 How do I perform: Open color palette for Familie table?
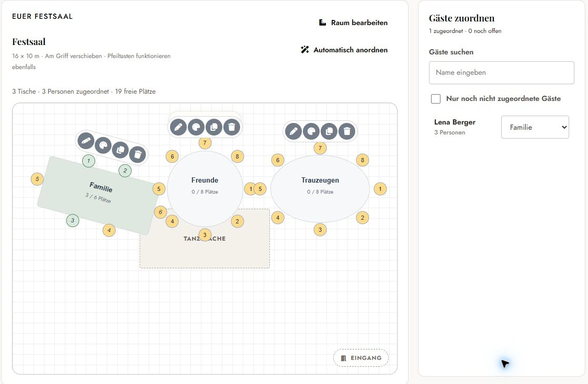103,145
